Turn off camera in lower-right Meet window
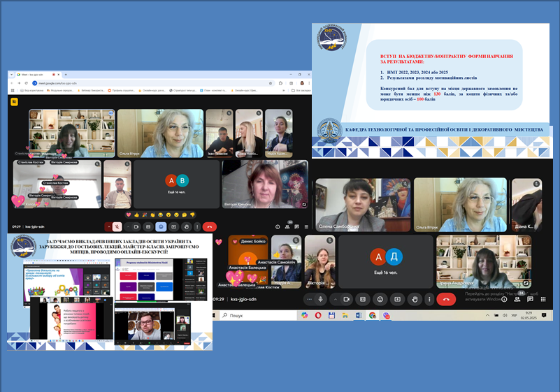Viewport: 560px width, 392px height. click(346, 299)
